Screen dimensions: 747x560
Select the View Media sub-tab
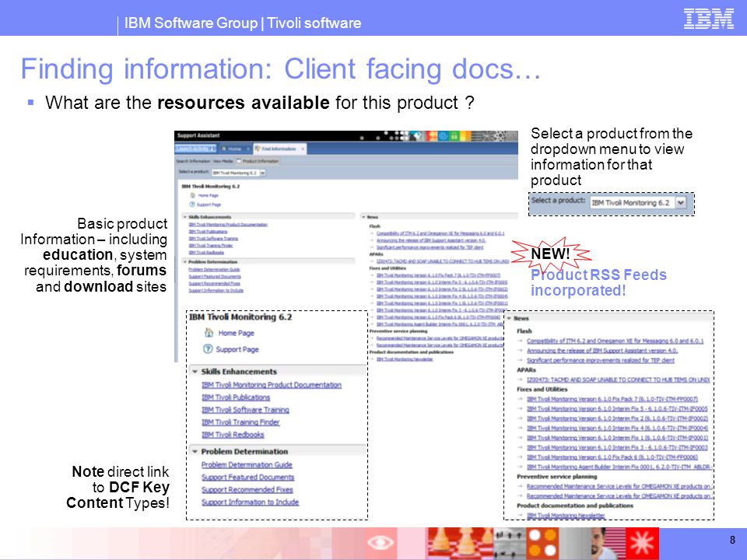(x=223, y=161)
